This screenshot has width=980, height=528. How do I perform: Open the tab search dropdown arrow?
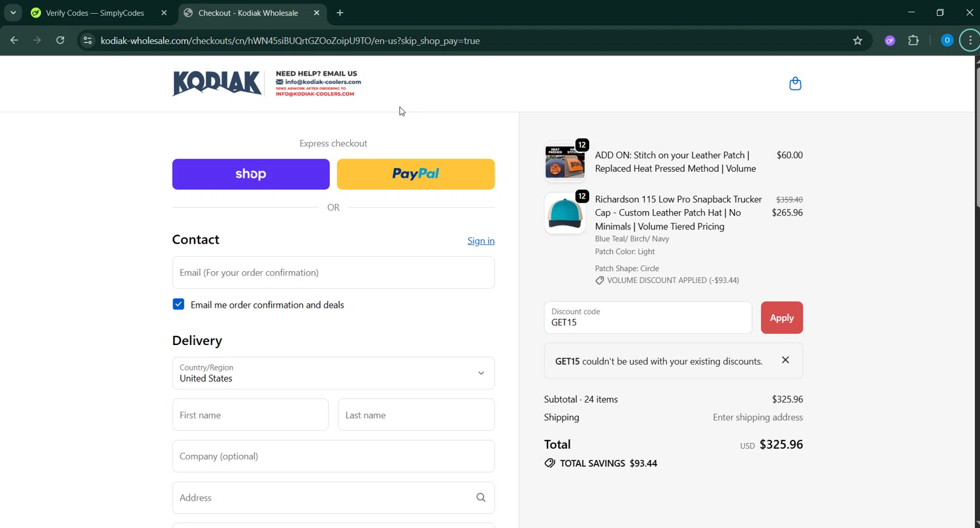pos(13,12)
